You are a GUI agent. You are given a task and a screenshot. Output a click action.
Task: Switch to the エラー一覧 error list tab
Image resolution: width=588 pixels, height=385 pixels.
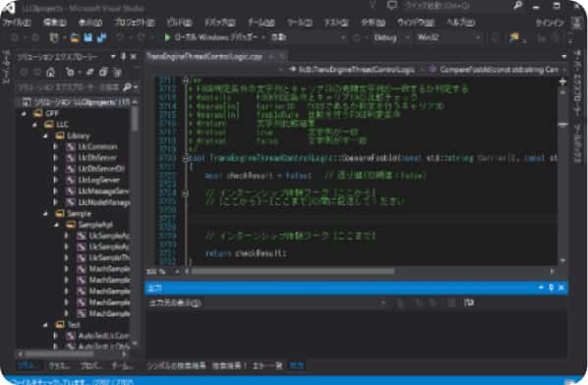(x=267, y=366)
